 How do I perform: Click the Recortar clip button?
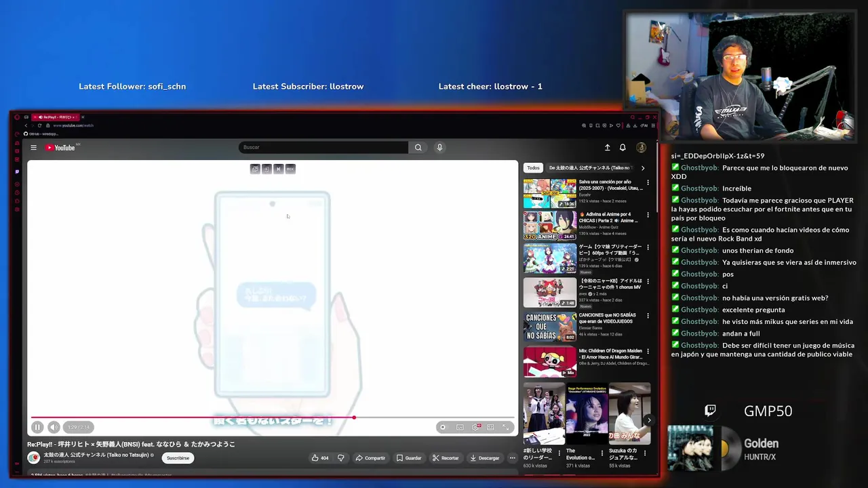(446, 458)
